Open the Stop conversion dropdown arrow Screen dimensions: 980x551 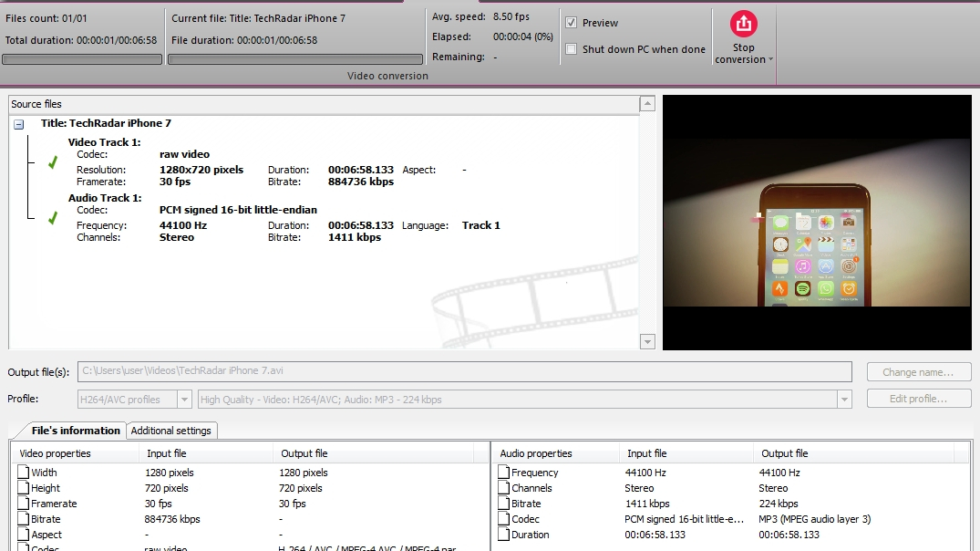point(770,59)
